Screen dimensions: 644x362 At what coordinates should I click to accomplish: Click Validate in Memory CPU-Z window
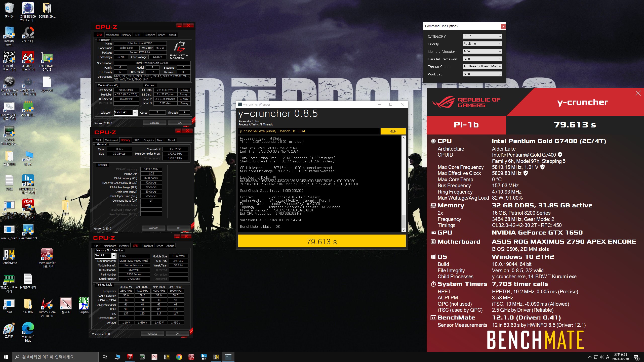153,228
